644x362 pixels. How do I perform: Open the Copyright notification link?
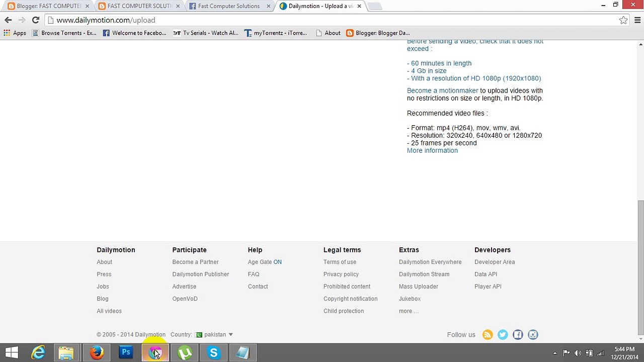coord(350,299)
